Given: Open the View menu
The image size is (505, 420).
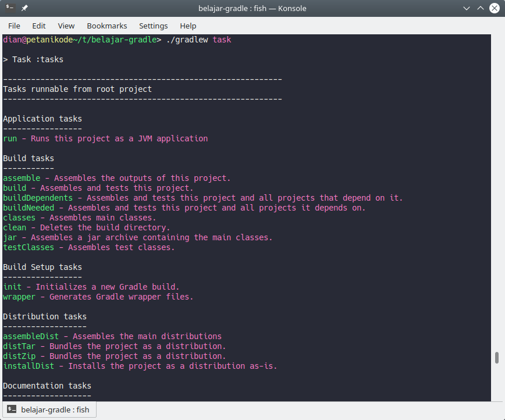Looking at the screenshot, I should coord(66,26).
